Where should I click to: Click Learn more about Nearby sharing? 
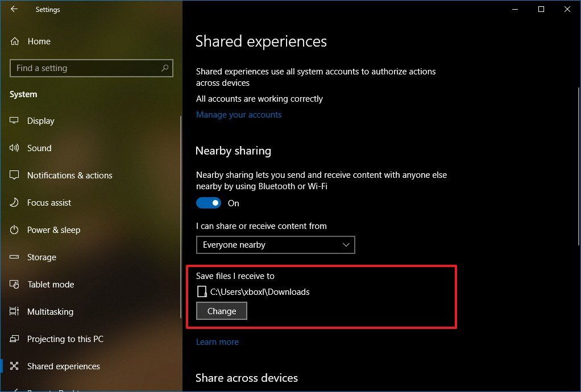pyautogui.click(x=217, y=341)
